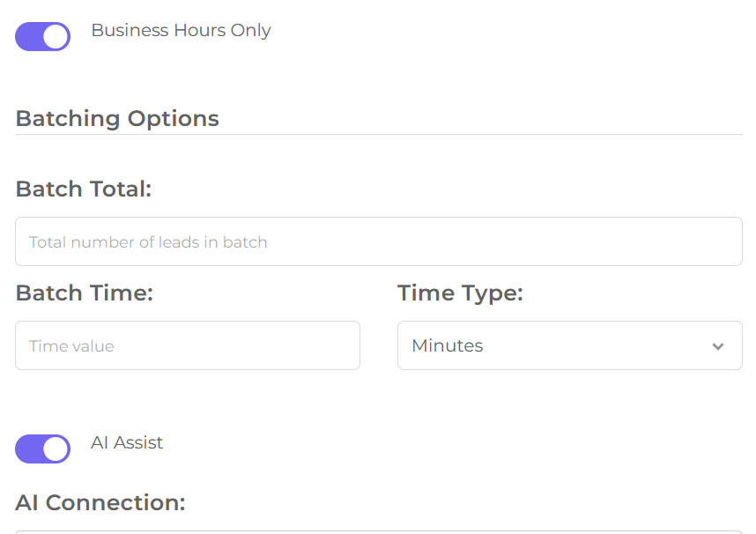Click the 'AI Connection:' field label
The width and height of the screenshot is (756, 534).
coord(100,502)
